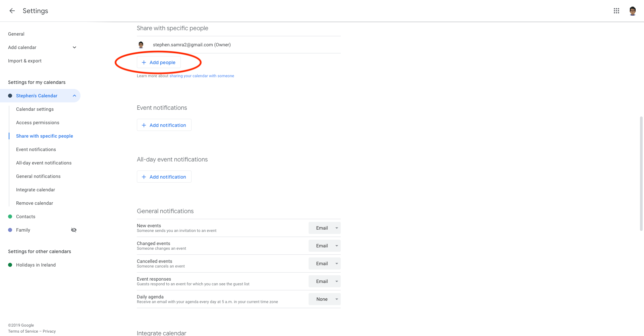Select Remove calendar in sidebar
The width and height of the screenshot is (644, 336).
[35, 203]
